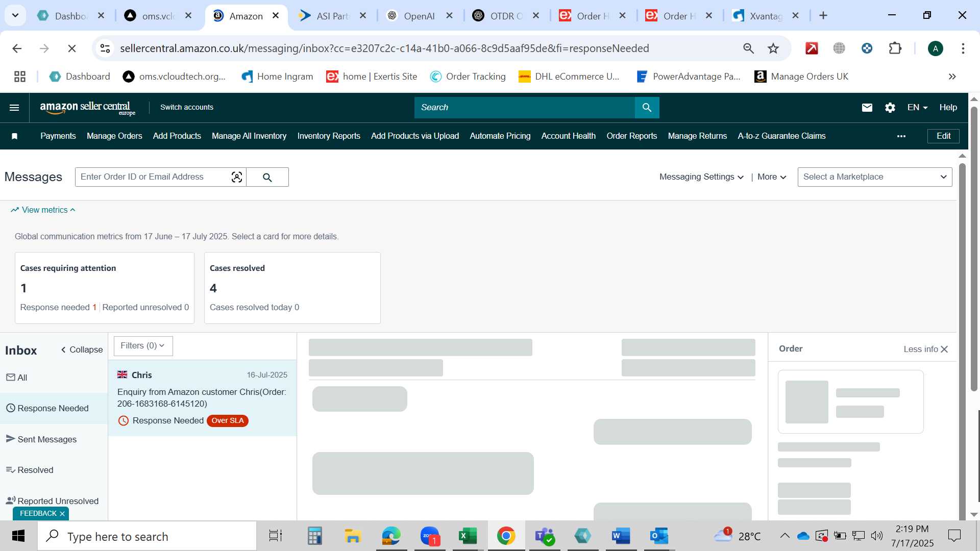Select the All inbox folder
The image size is (980, 551).
(54, 378)
